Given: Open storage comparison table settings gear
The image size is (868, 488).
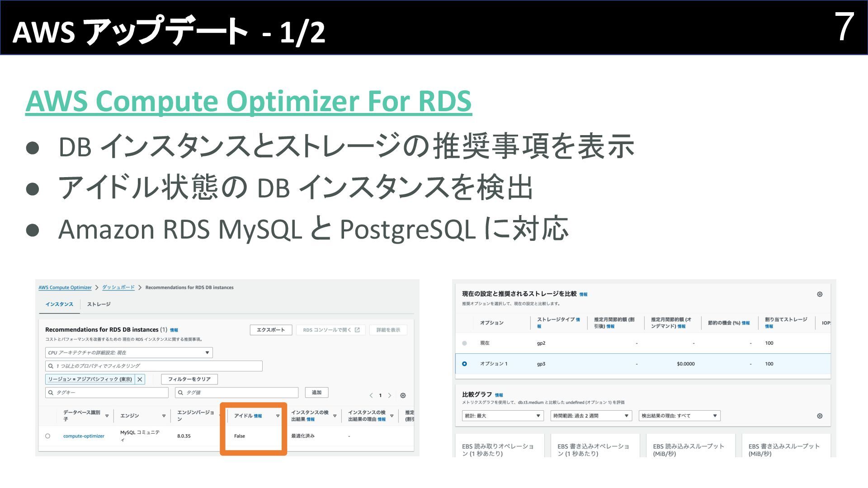Looking at the screenshot, I should [820, 294].
